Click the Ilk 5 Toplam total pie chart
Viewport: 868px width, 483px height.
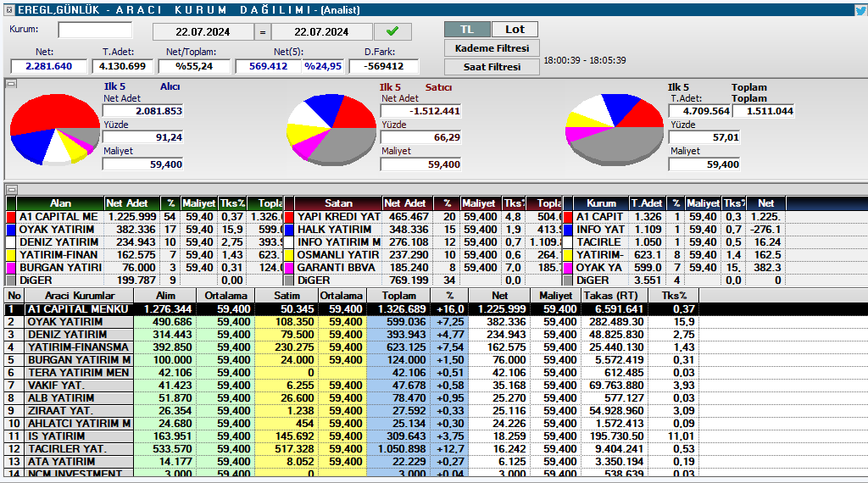pos(614,130)
